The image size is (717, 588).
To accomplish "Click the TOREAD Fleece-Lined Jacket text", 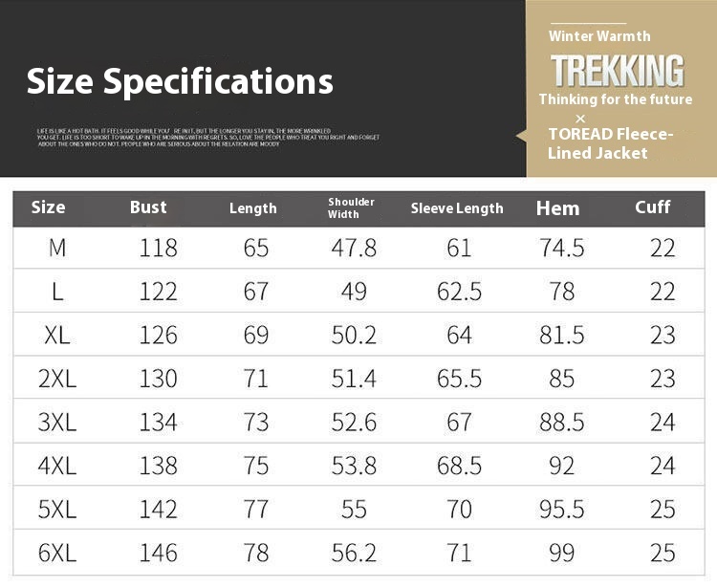I will tap(610, 143).
